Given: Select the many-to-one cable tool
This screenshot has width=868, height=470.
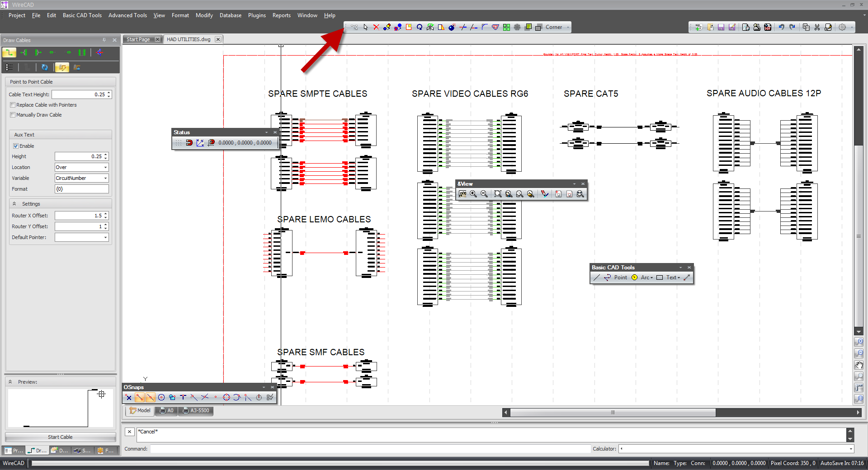Looking at the screenshot, I should 38,52.
